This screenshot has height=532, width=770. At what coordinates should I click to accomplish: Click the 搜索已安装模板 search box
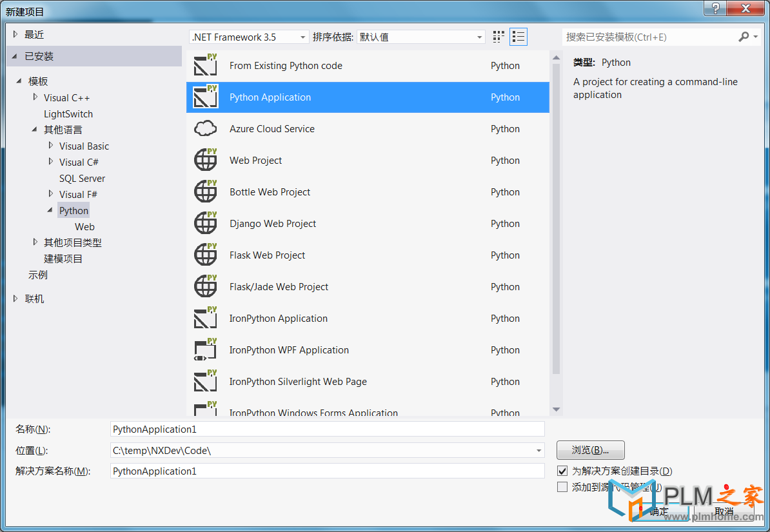coord(649,37)
